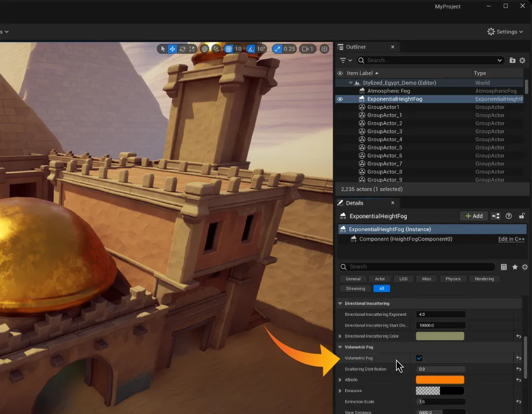532x414 pixels.
Task: Filter Details by Physics
Action: tap(453, 279)
